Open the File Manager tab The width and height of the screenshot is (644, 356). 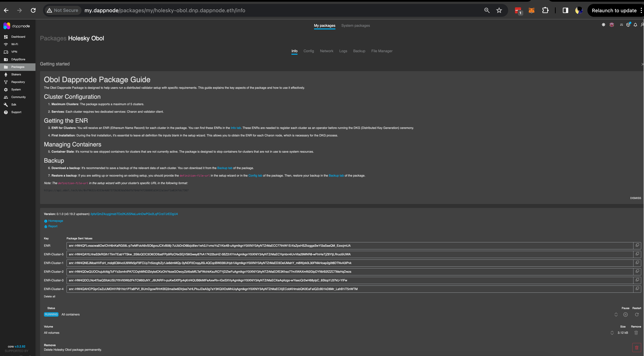(382, 51)
